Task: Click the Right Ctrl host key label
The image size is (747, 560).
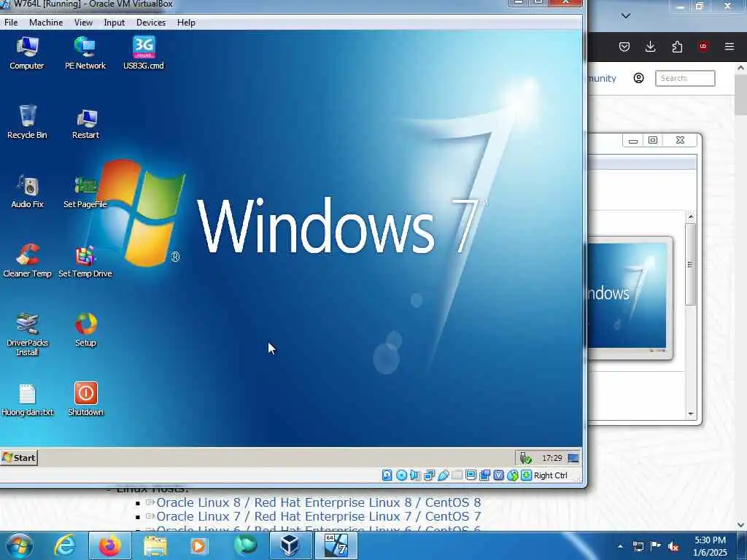Action: [551, 475]
